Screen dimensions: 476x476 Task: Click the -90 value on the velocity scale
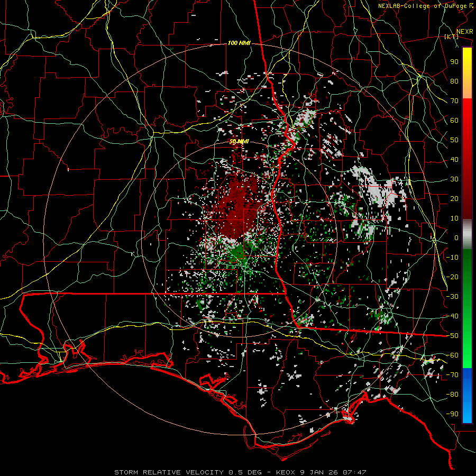click(452, 414)
